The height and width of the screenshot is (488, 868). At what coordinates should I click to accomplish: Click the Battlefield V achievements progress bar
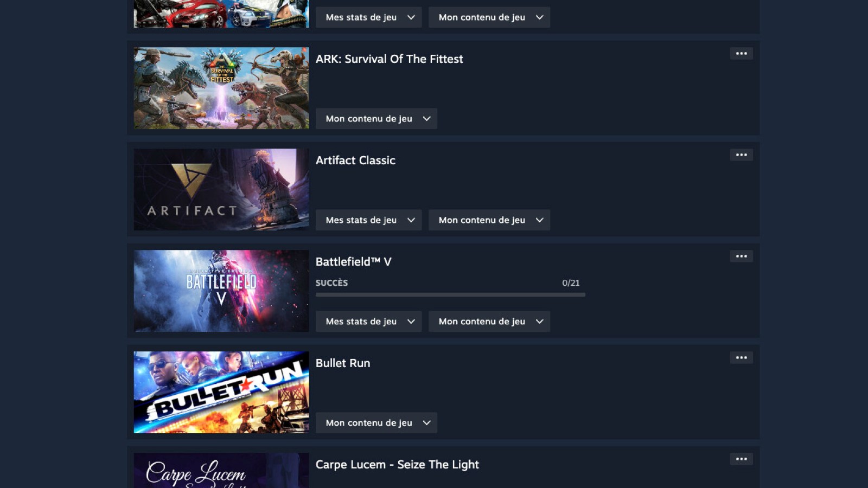click(x=450, y=295)
